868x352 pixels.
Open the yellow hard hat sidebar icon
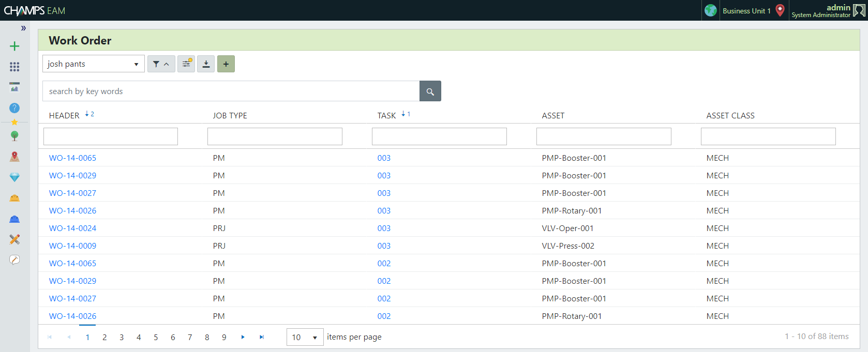coord(14,198)
